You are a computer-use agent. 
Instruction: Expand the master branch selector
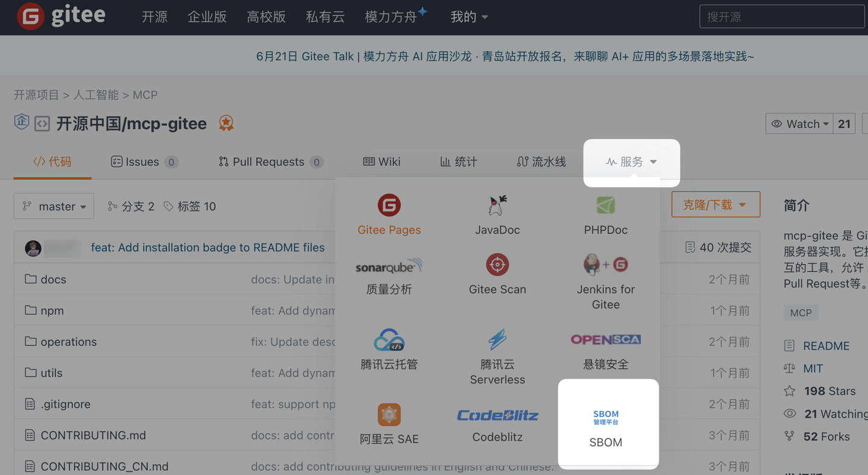[54, 206]
